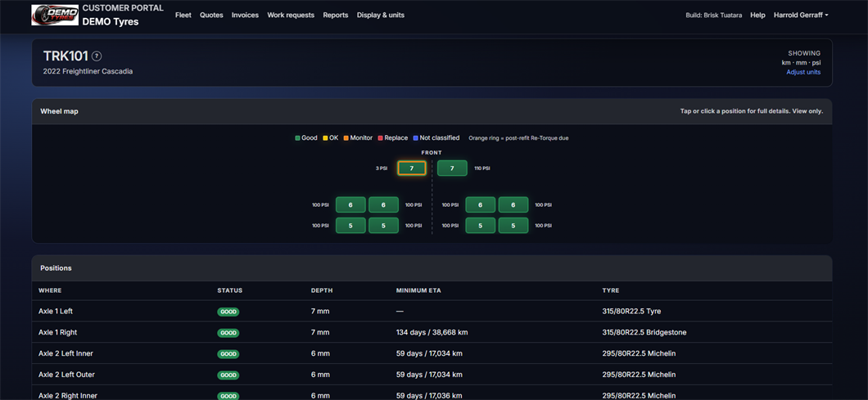Screen dimensions: 868x400
Task: Click the Adjust units link
Action: [803, 72]
